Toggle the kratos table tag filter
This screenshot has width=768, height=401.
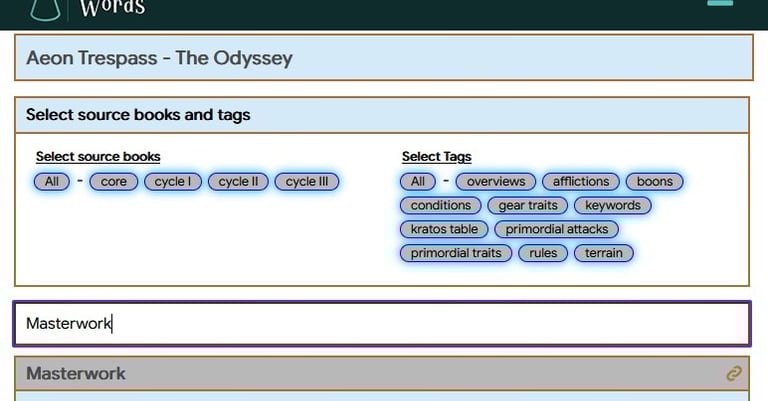point(444,229)
